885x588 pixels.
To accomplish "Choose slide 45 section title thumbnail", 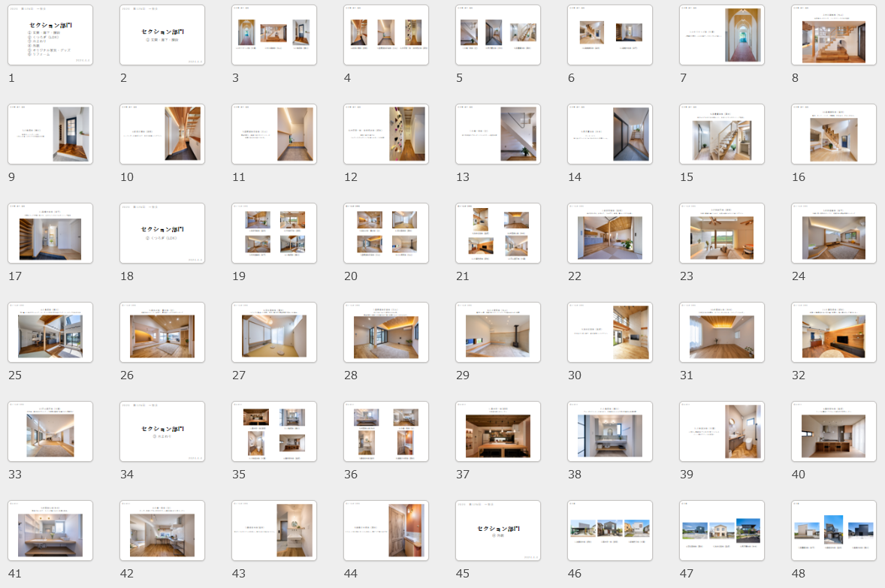I will point(498,531).
